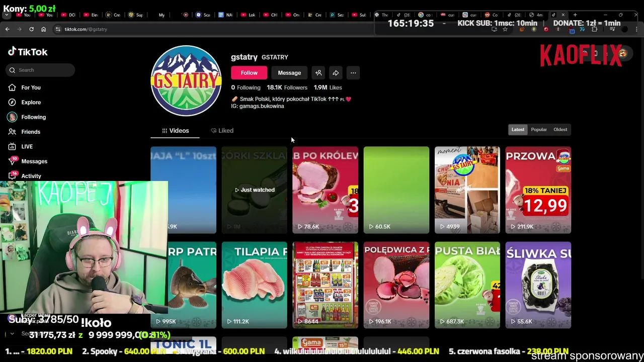Open the green video with 60.5K views
644x362 pixels.
tap(396, 190)
